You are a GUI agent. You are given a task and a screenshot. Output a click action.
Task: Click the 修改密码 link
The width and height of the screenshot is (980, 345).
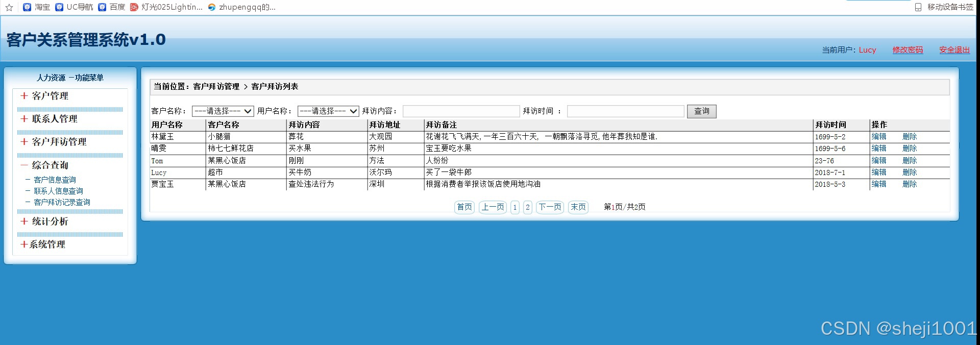908,50
